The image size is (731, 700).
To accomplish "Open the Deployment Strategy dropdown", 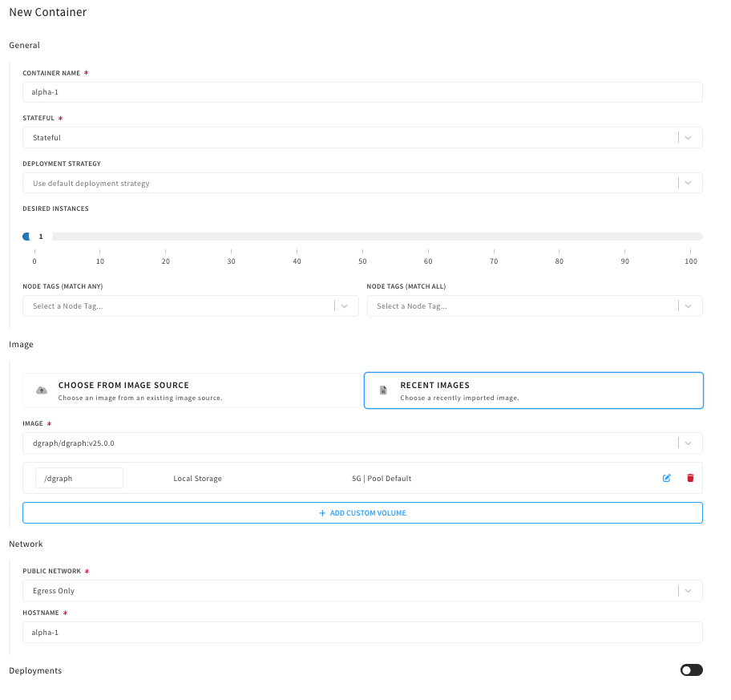I will [362, 182].
